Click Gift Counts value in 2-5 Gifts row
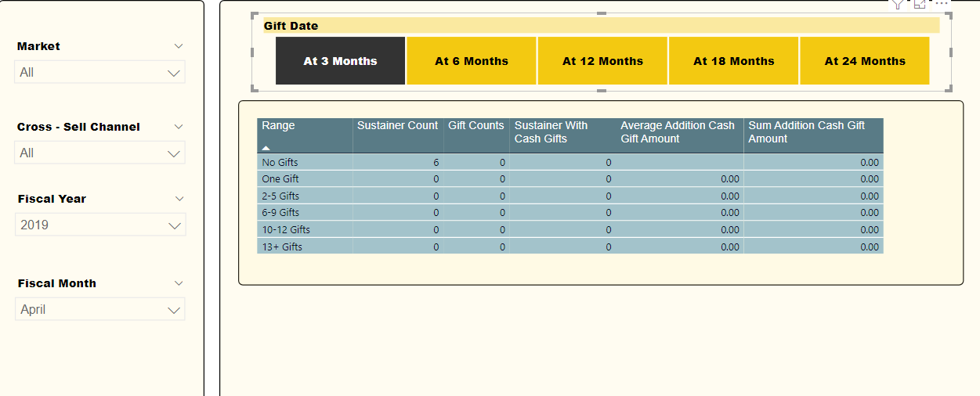 pos(502,196)
